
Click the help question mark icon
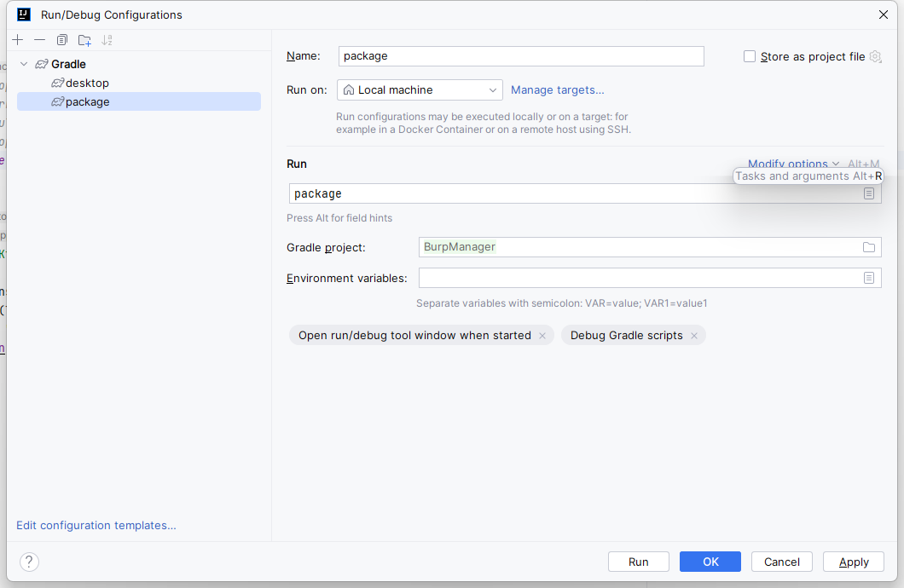pyautogui.click(x=29, y=562)
